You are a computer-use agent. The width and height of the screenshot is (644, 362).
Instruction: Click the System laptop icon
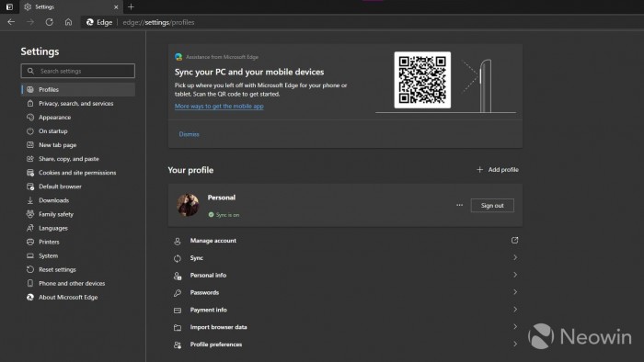(x=30, y=255)
